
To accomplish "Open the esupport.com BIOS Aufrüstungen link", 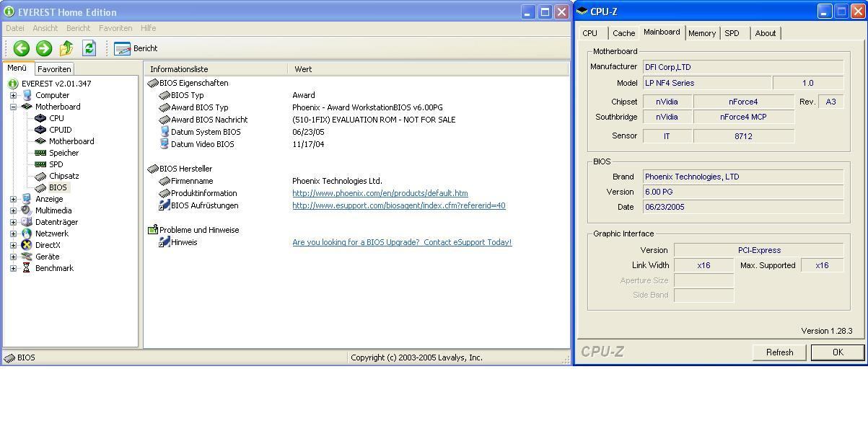I will (399, 205).
